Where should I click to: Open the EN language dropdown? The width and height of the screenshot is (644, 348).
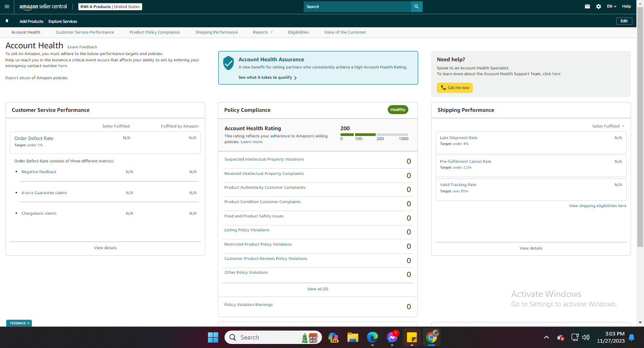click(x=611, y=7)
